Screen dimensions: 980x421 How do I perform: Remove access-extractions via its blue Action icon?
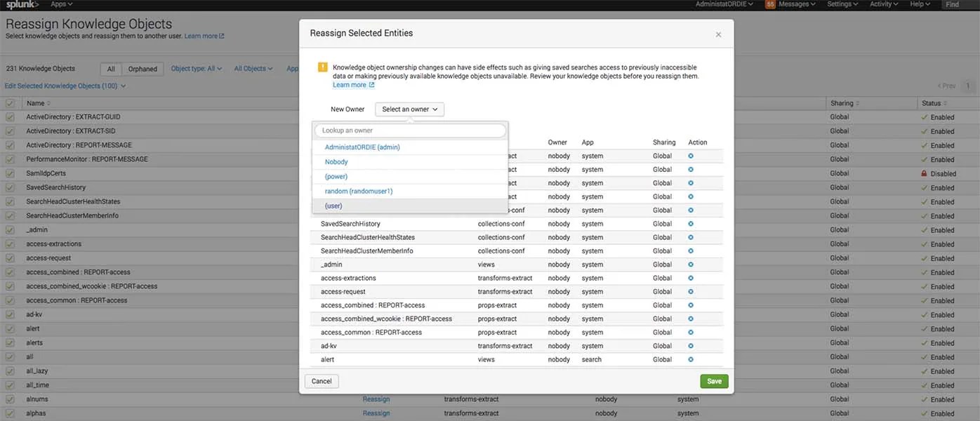(690, 278)
